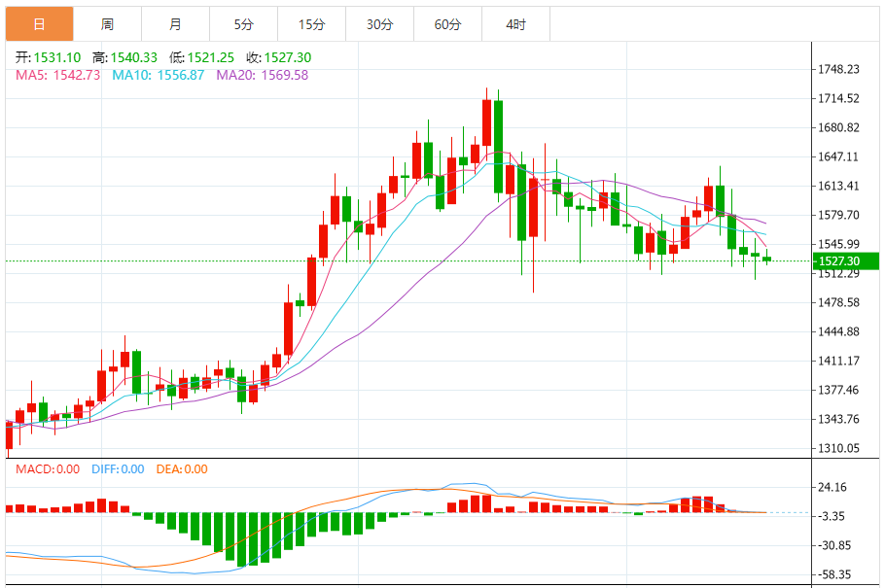Select the 15分 interval tab
885x588 pixels.
pos(311,23)
